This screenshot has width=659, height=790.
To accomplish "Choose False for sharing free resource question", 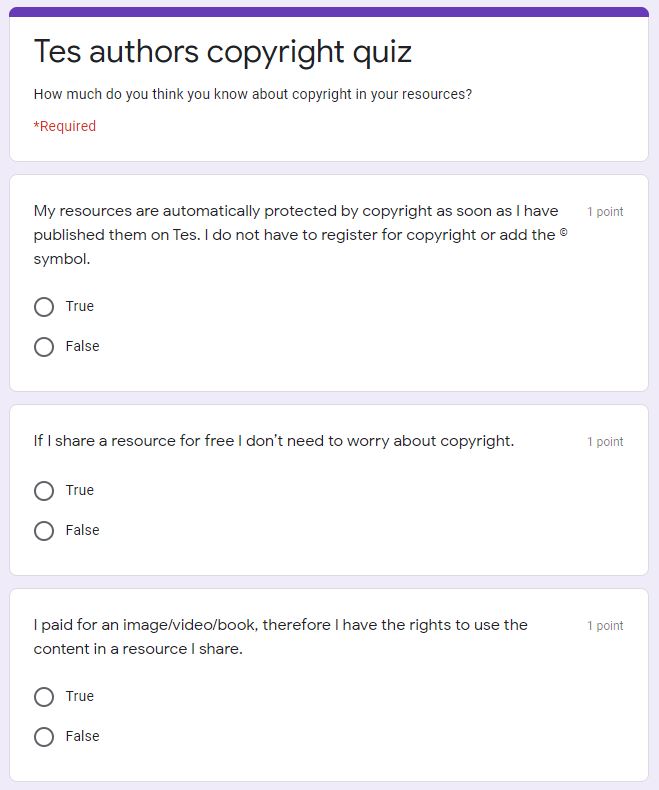I will click(x=44, y=531).
